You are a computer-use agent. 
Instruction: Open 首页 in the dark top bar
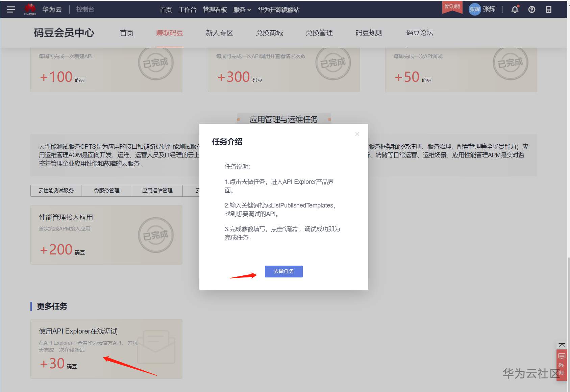(166, 10)
